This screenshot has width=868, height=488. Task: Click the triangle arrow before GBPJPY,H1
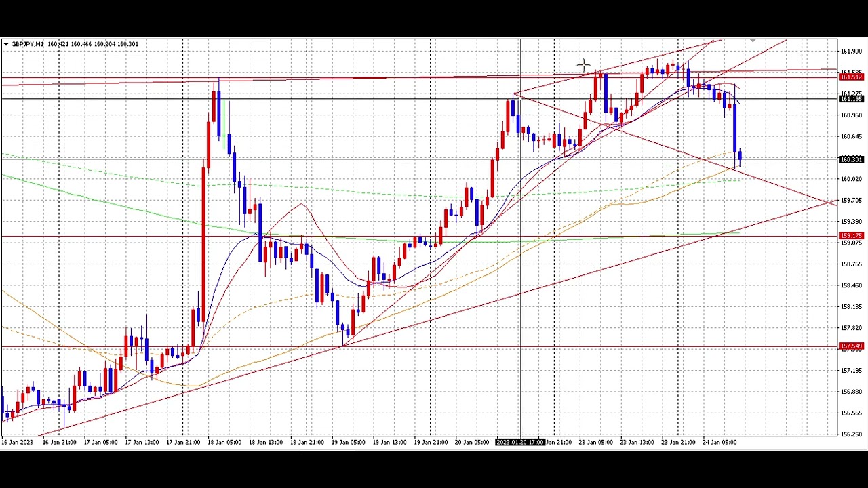[5, 44]
